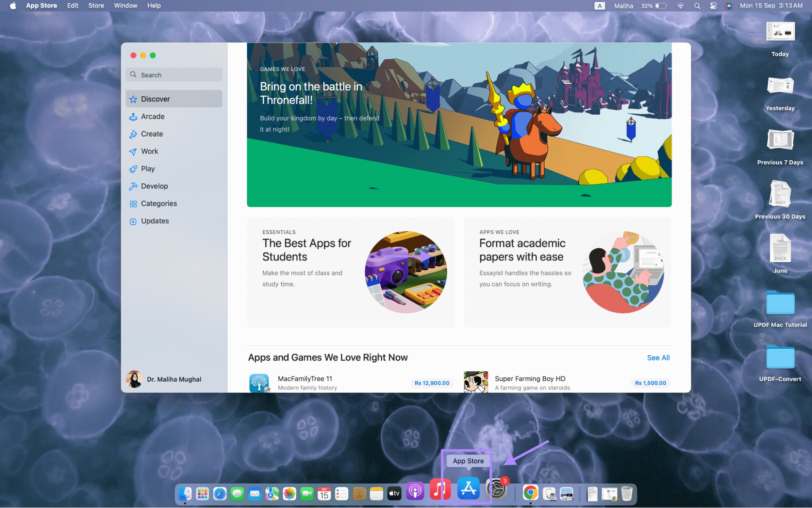Click the date and time in menu bar
Image resolution: width=812 pixels, height=508 pixels.
click(x=771, y=6)
